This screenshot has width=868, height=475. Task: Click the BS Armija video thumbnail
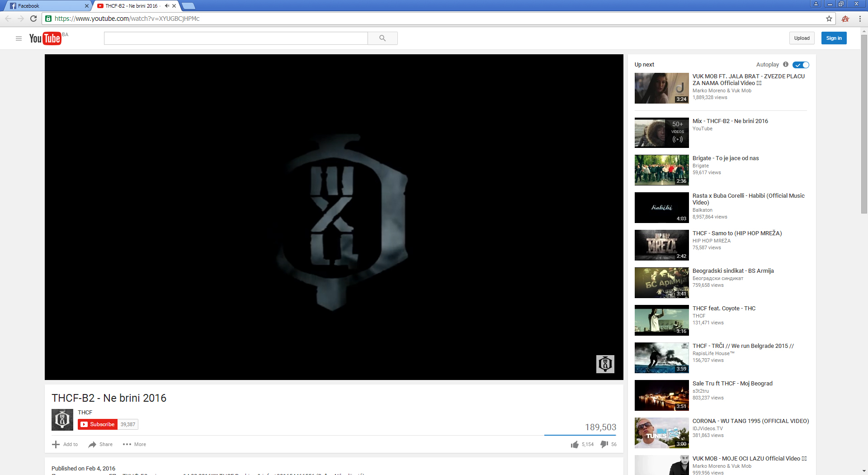662,283
